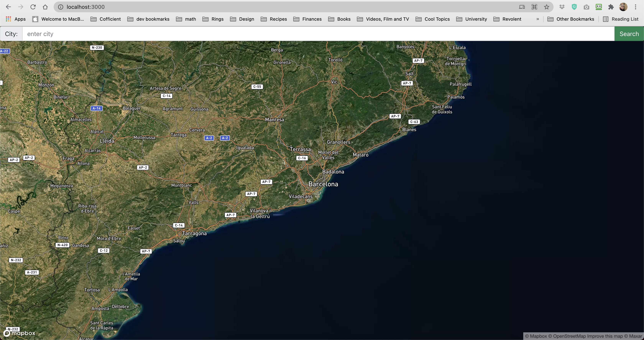The height and width of the screenshot is (340, 644).
Task: Click the Badalona label on the map
Action: pyautogui.click(x=333, y=172)
